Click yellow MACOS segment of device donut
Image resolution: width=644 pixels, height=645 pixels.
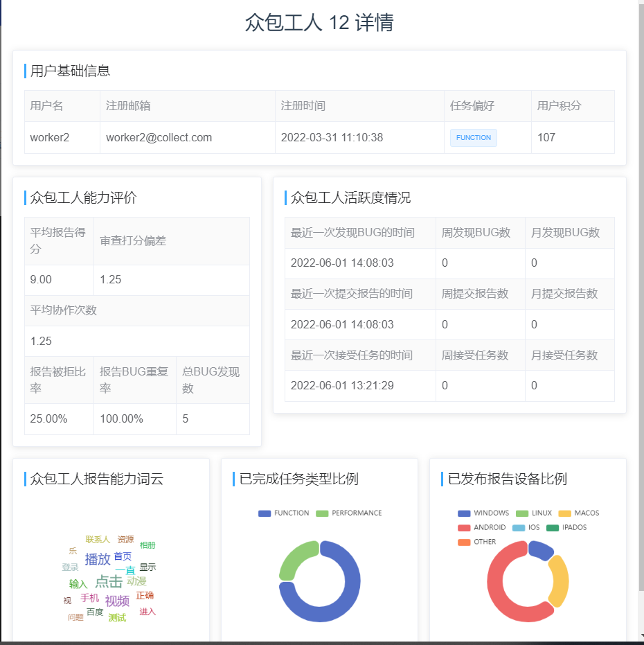[560, 581]
